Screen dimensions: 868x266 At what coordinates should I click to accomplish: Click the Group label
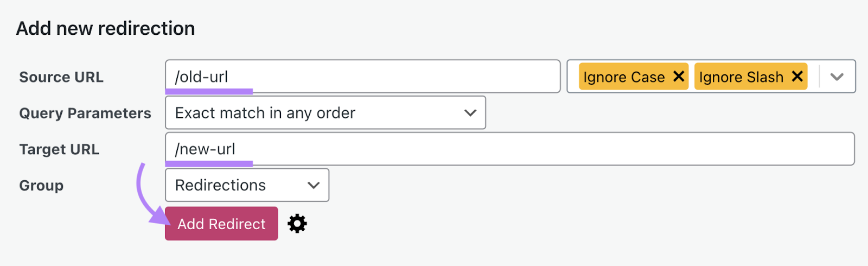tap(41, 186)
